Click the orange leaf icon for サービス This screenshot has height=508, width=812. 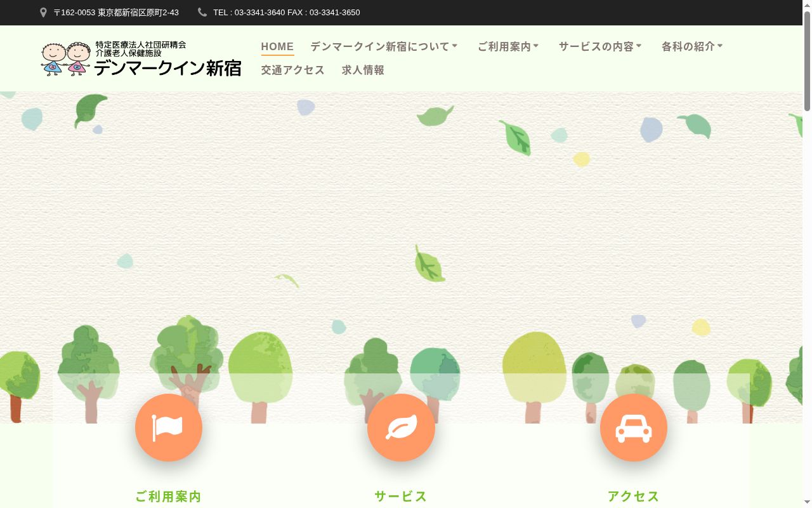(x=401, y=427)
